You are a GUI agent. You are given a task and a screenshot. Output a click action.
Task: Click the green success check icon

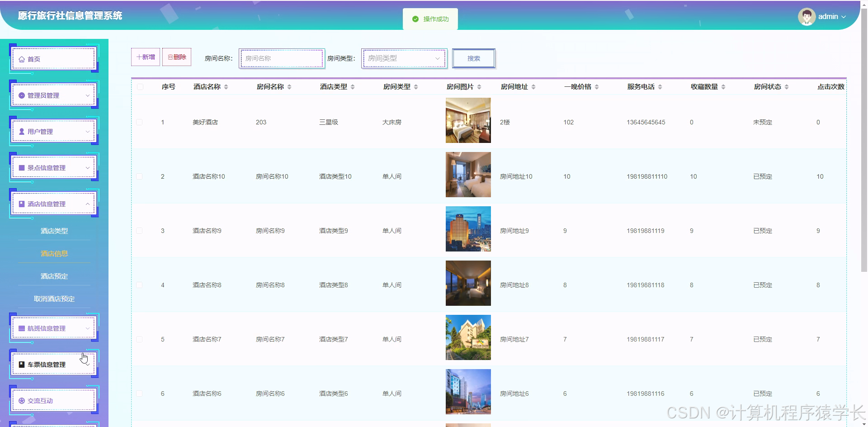(x=415, y=19)
